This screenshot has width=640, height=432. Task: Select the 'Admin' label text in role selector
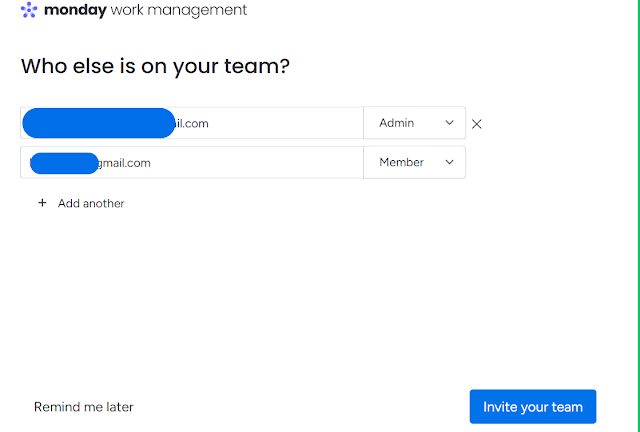(396, 123)
